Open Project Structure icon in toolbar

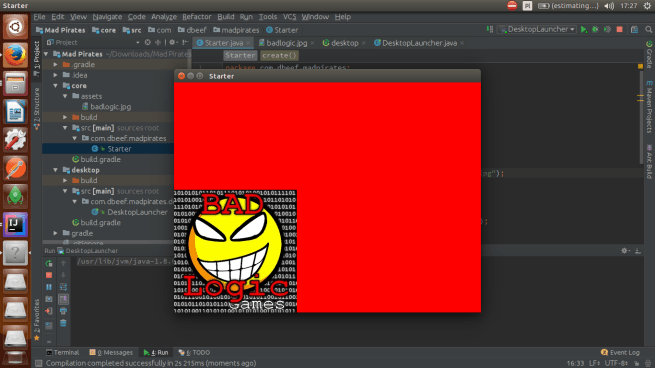(x=635, y=30)
